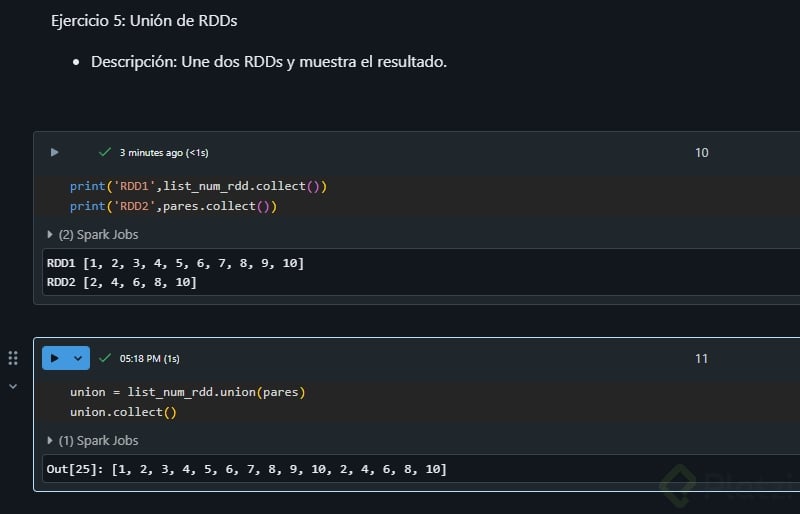Image resolution: width=800 pixels, height=514 pixels.
Task: Place cursor in print('RDD2') code line
Action: point(173,206)
